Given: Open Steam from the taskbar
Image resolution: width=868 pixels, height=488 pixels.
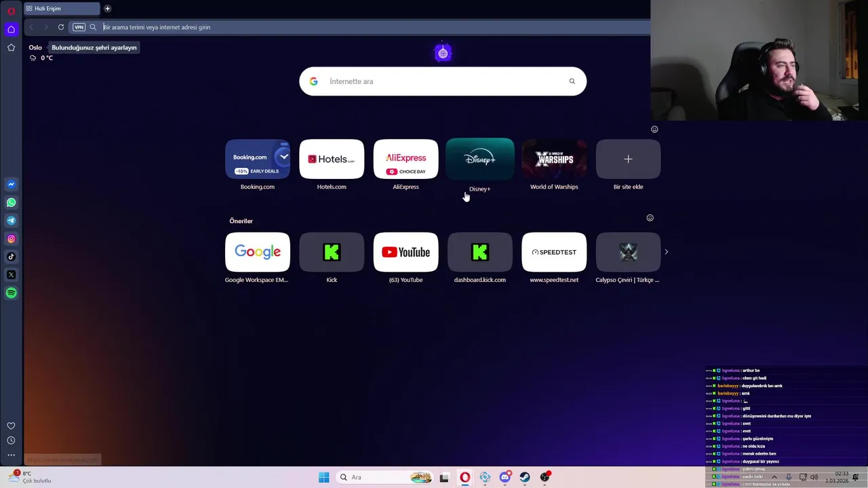Looking at the screenshot, I should point(525,477).
